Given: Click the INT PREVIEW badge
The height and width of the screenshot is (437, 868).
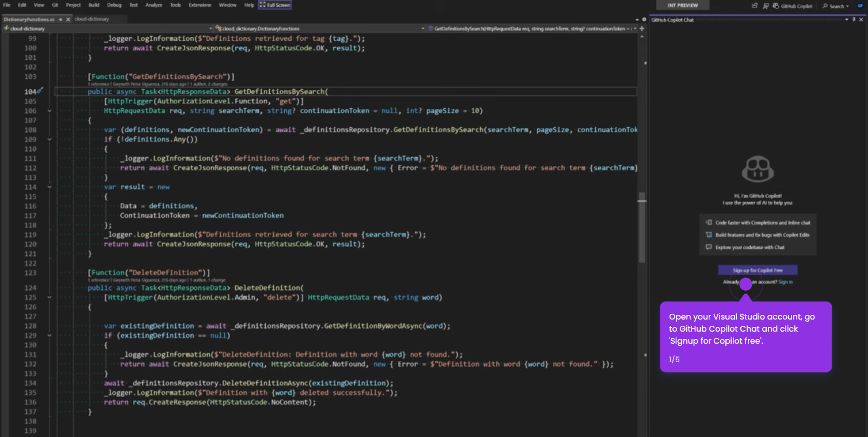Looking at the screenshot, I should click(683, 5).
